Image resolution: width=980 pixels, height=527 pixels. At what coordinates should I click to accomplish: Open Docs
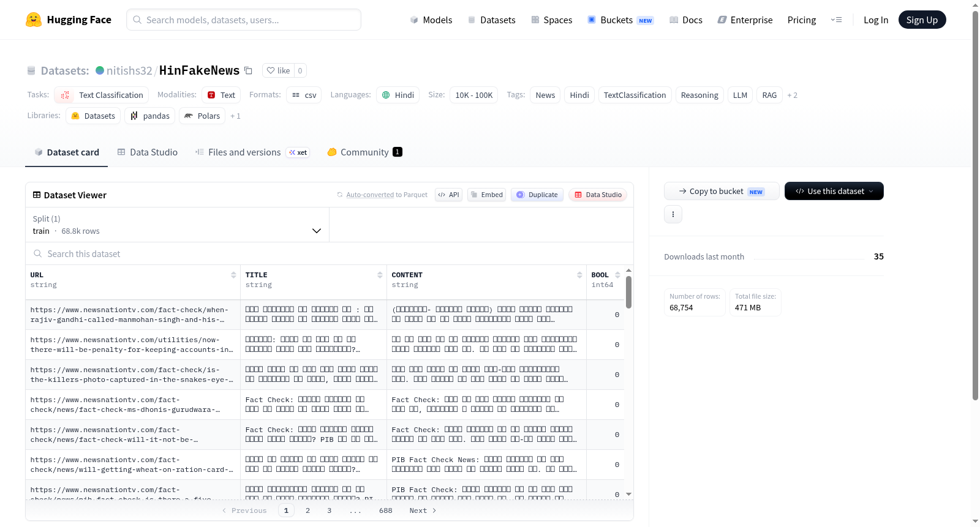(x=686, y=20)
